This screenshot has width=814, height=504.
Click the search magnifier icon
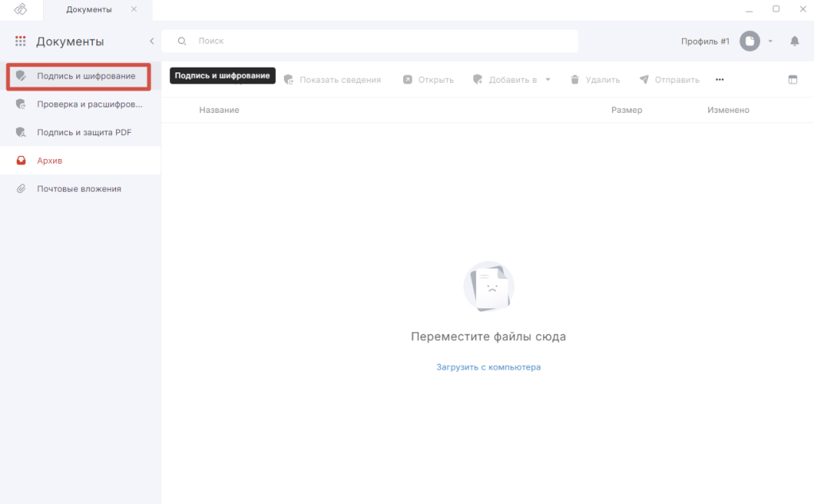coord(182,41)
